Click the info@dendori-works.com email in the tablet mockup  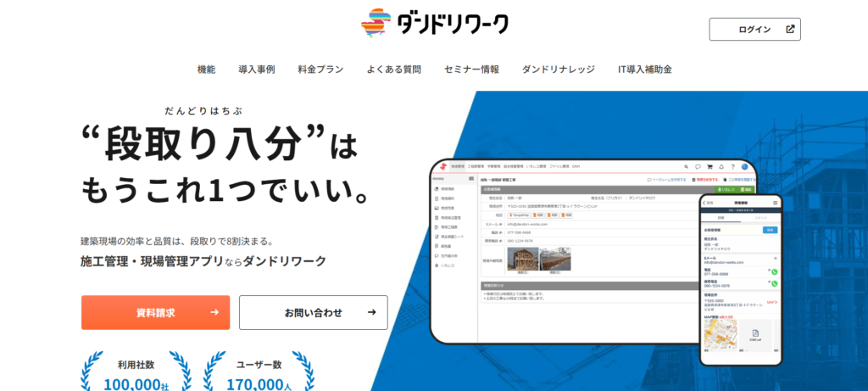coord(527,224)
